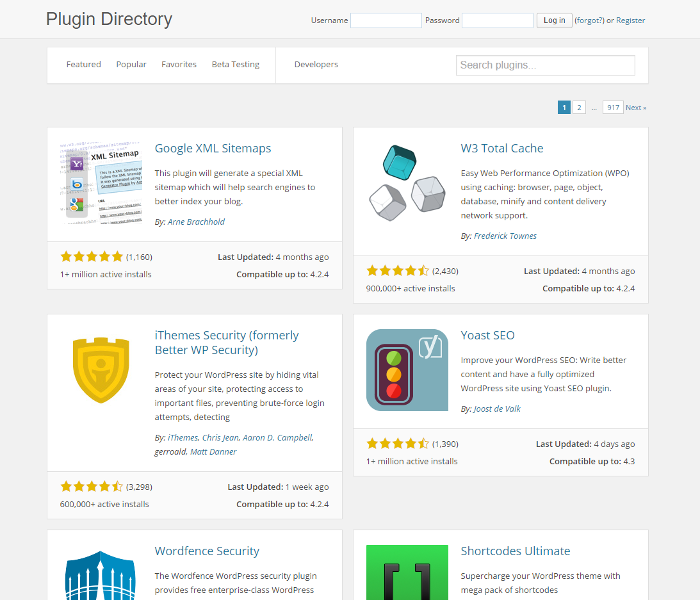Open the W3 Total Cache title link

502,148
